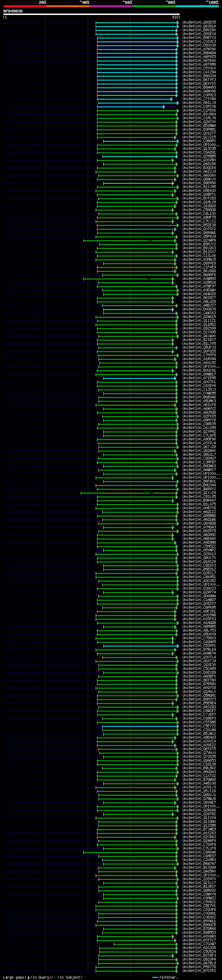Image resolution: width=222 pixels, height=980 pixels.
Task: Select the UniRef100_C0PH23 label
Action: click(x=199, y=95)
